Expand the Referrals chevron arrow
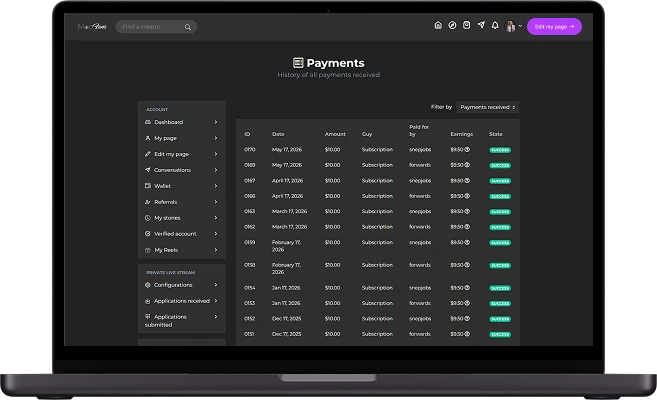Image resolution: width=657 pixels, height=401 pixels. [x=216, y=202]
